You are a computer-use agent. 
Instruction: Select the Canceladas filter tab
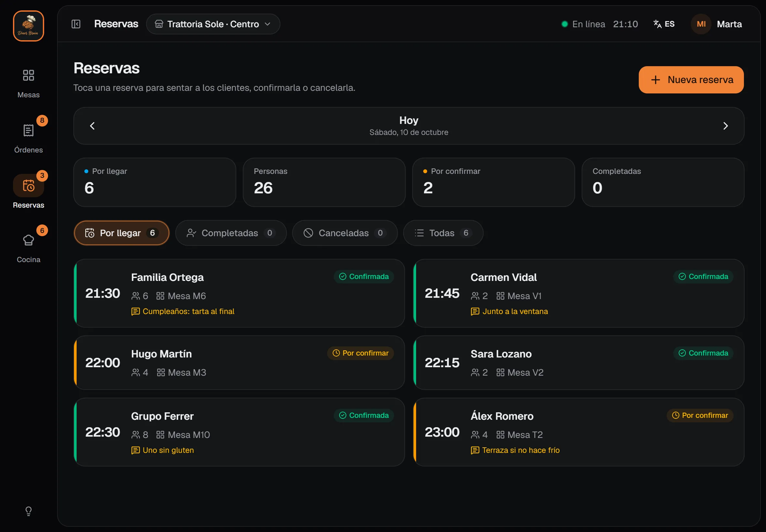pyautogui.click(x=345, y=233)
